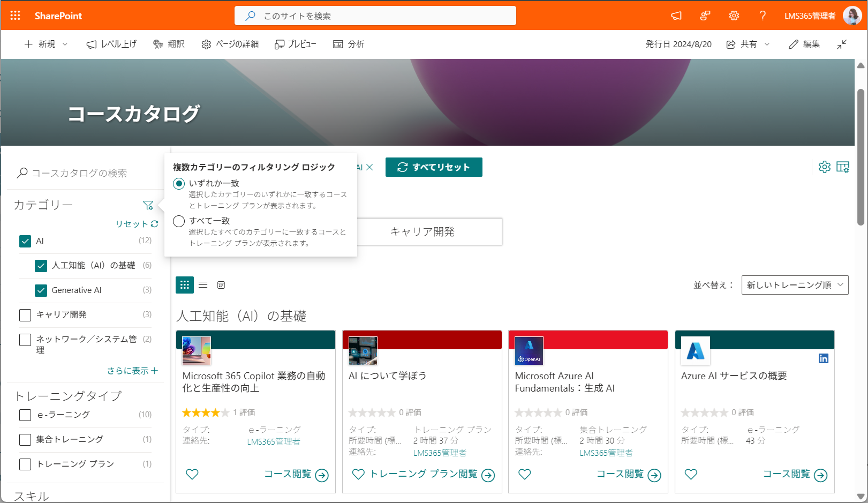Open コース閲覧 for Microsoft 365 Copilot
The image size is (868, 503).
pyautogui.click(x=296, y=474)
